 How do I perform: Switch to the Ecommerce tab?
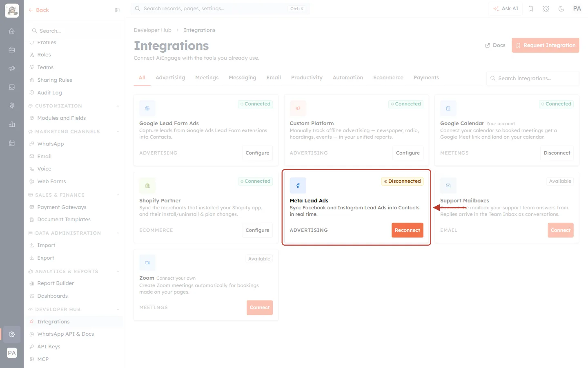(x=388, y=78)
